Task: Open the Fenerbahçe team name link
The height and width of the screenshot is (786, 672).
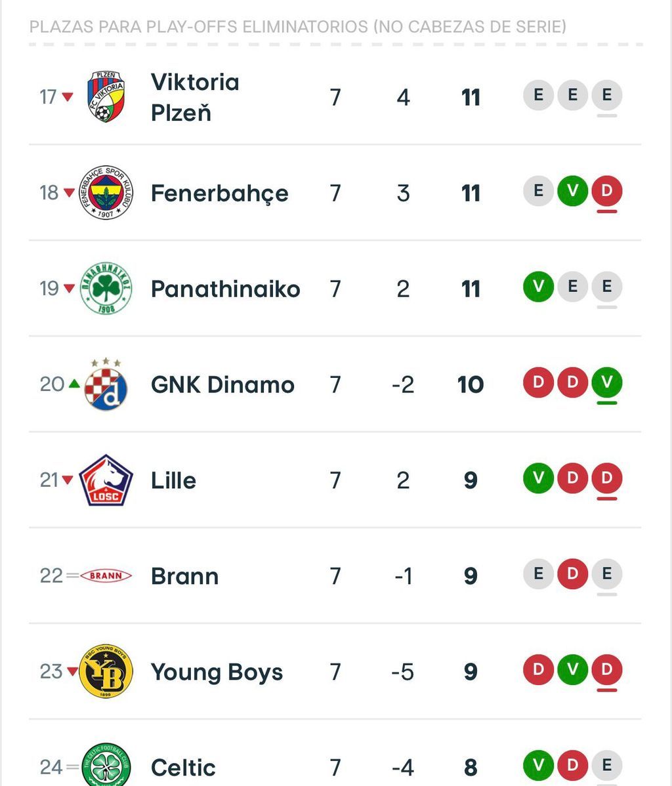Action: [219, 193]
